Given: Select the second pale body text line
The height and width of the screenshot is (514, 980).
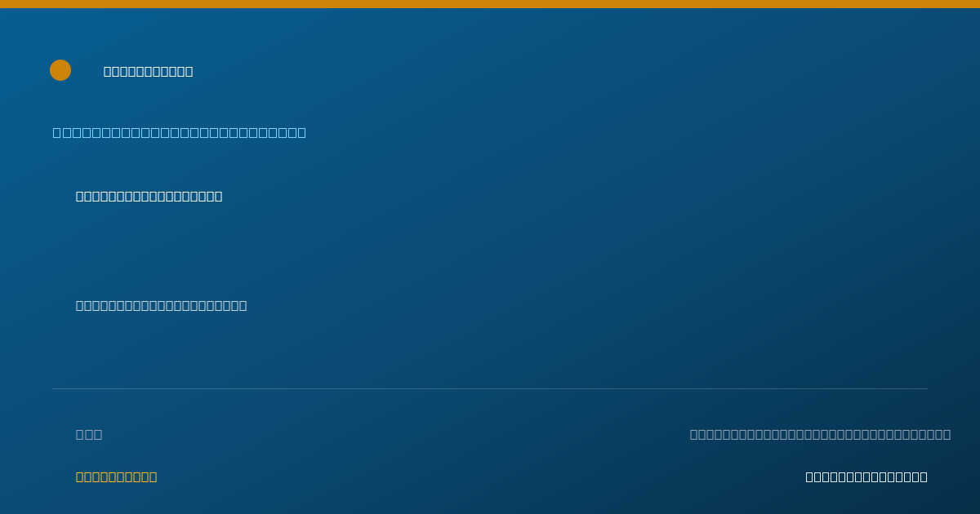Looking at the screenshot, I should pyautogui.click(x=162, y=305).
